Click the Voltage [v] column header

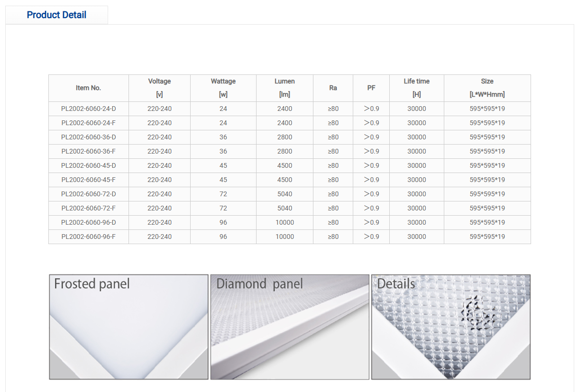(159, 88)
